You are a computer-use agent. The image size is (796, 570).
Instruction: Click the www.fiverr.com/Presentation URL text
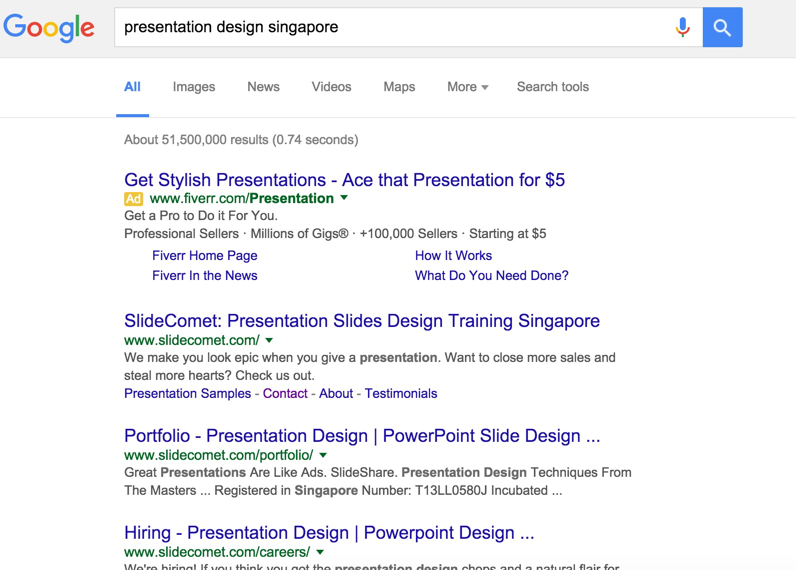pyautogui.click(x=242, y=198)
